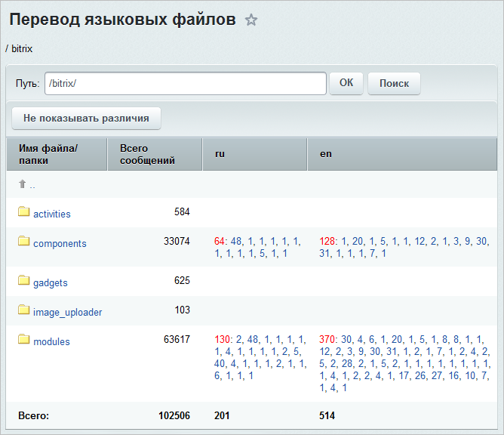Click the red 370 in modules en cell
This screenshot has height=435, width=504.
pos(327,339)
